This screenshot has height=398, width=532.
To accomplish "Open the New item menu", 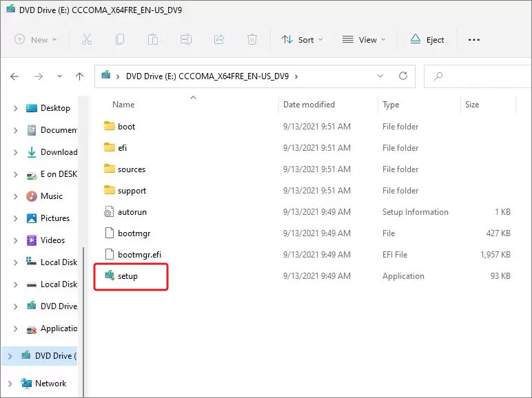I will pyautogui.click(x=35, y=40).
